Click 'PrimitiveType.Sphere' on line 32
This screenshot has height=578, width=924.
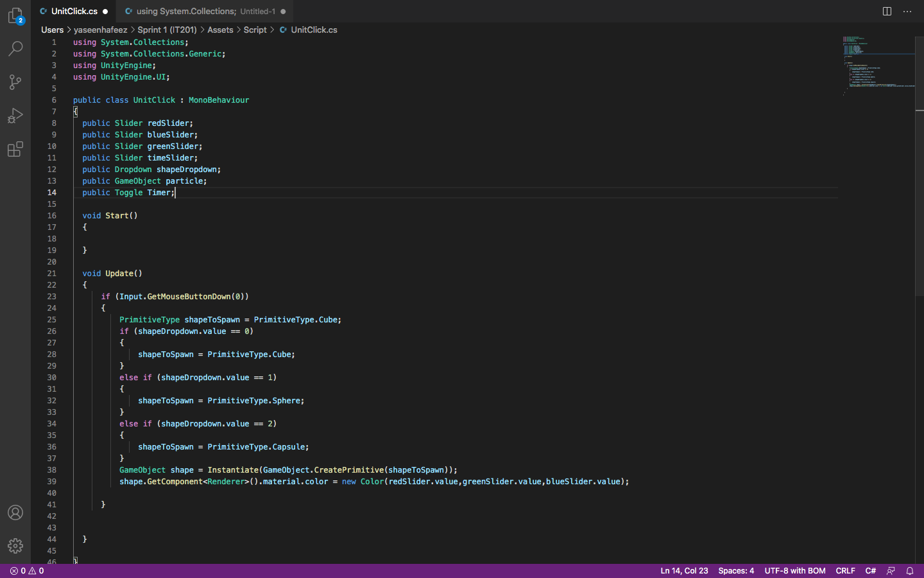click(x=253, y=401)
